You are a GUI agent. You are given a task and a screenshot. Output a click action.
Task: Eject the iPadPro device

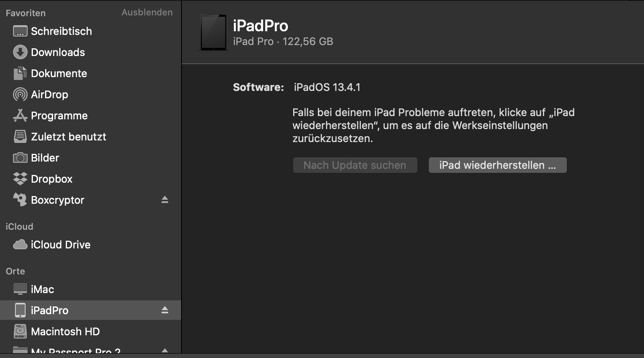coord(164,310)
